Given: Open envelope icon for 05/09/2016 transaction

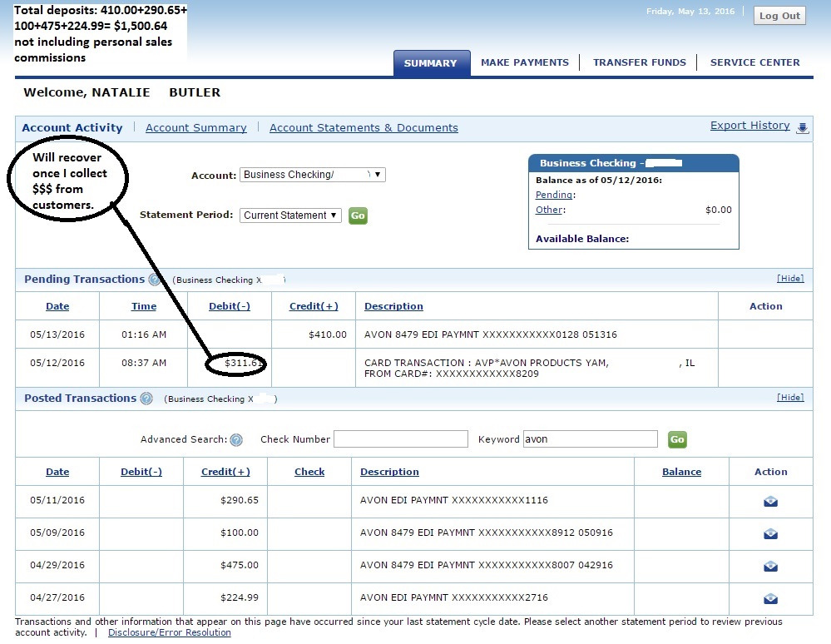Looking at the screenshot, I should [x=770, y=533].
